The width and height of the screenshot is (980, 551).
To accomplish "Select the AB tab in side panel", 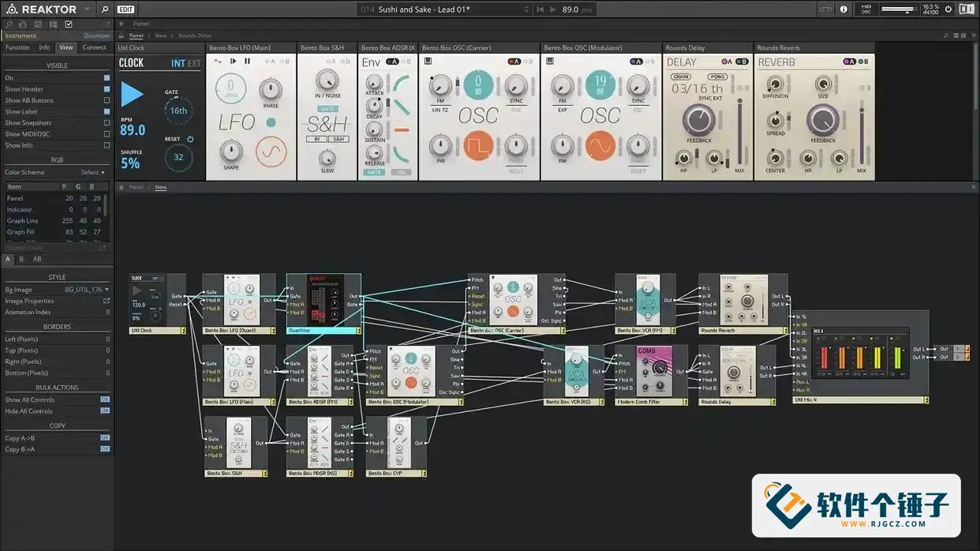I will pyautogui.click(x=37, y=259).
